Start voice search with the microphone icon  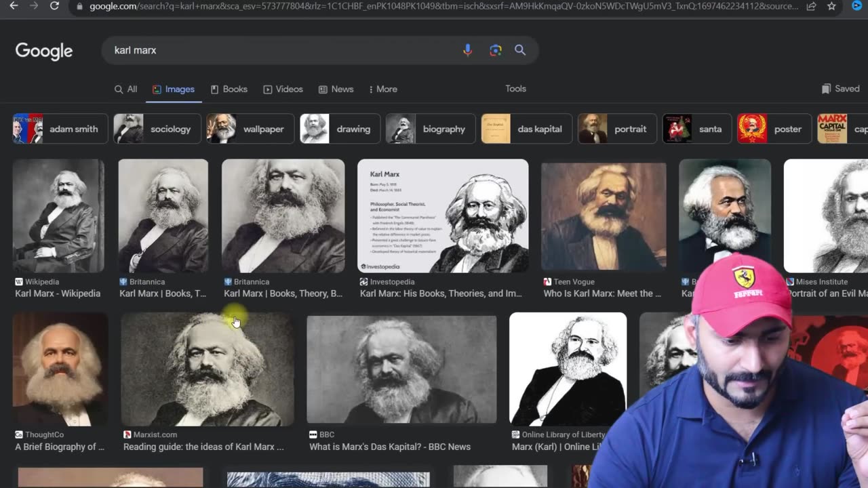click(467, 50)
